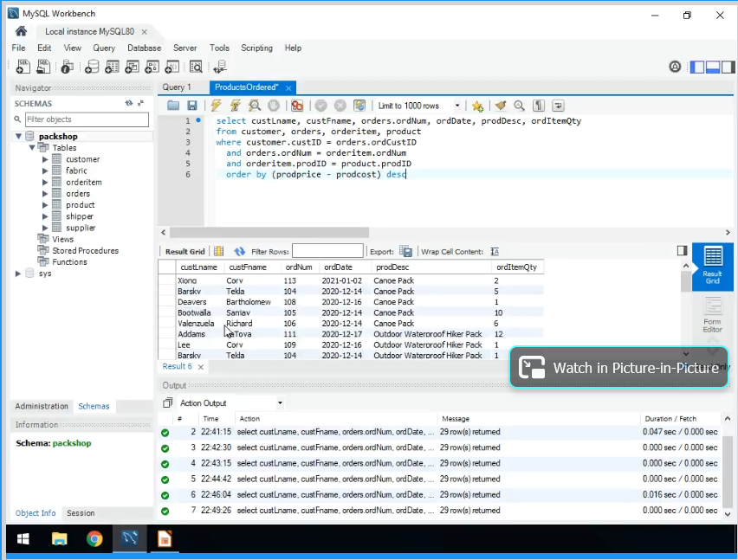
Task: Click the Filter Rows input field
Action: (x=327, y=252)
